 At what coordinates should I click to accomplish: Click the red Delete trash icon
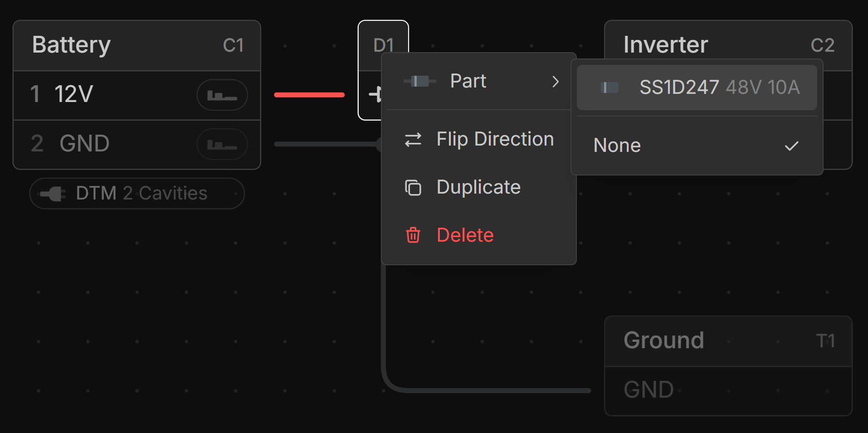(413, 235)
